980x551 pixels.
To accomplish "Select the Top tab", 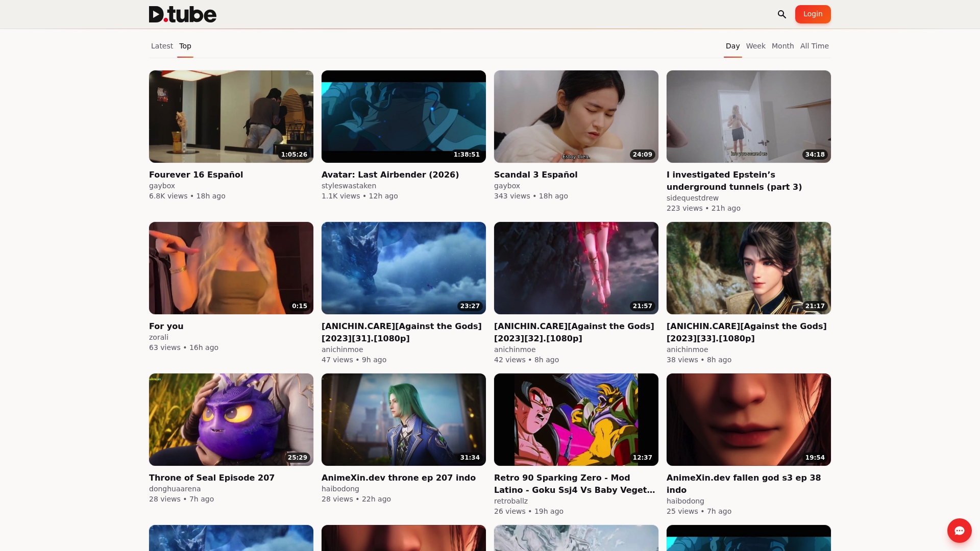I will [185, 46].
